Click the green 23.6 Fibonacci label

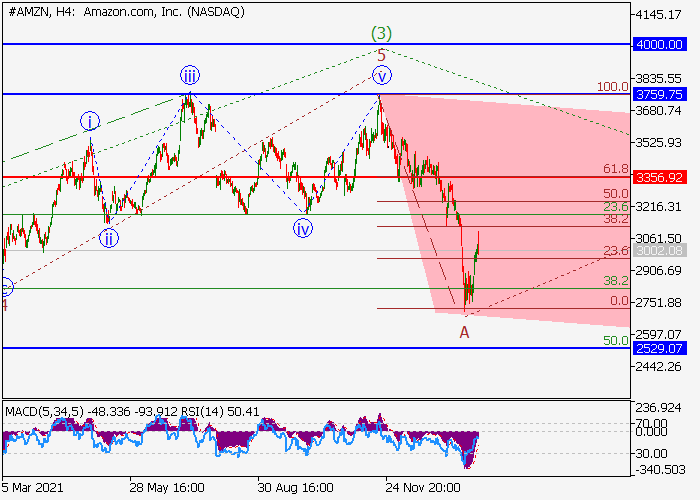[x=616, y=207]
